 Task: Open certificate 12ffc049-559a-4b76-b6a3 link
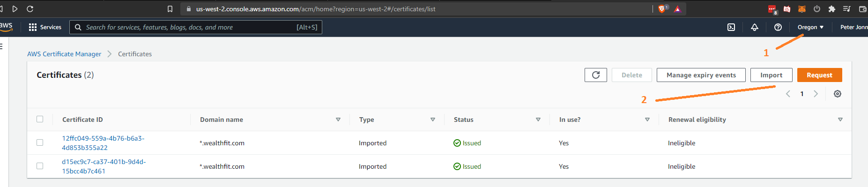click(x=103, y=143)
